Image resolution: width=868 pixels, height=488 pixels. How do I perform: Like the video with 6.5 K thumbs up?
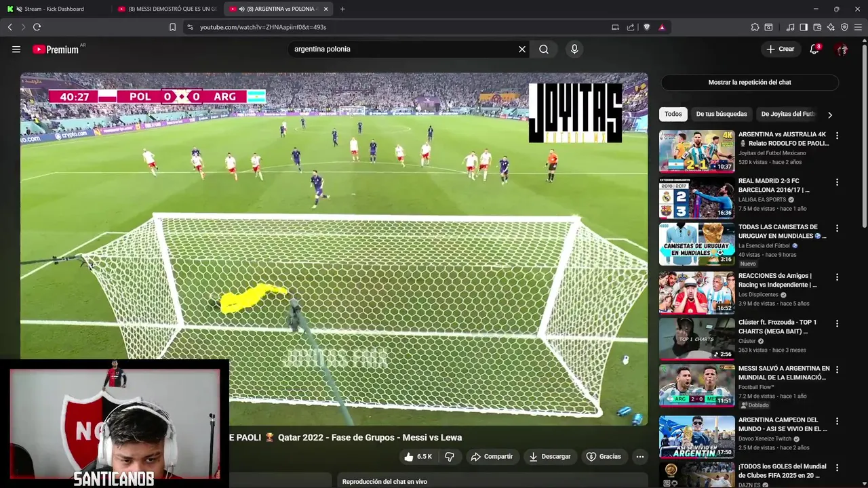point(418,457)
